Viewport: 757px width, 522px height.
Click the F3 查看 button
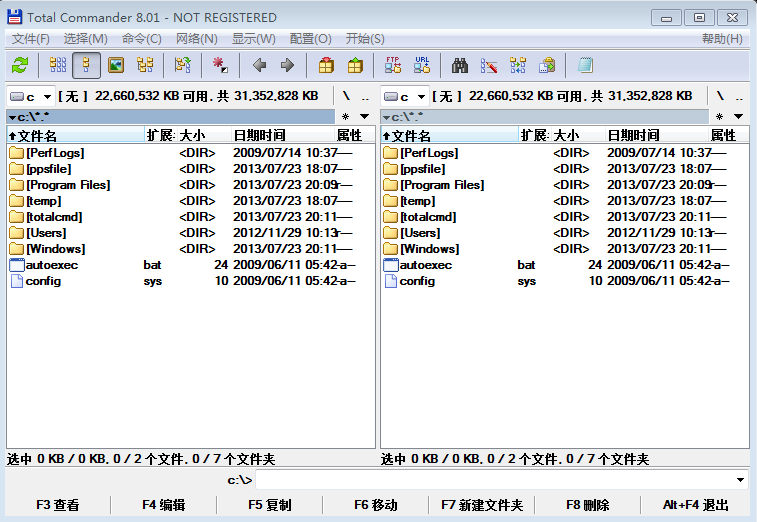click(57, 505)
